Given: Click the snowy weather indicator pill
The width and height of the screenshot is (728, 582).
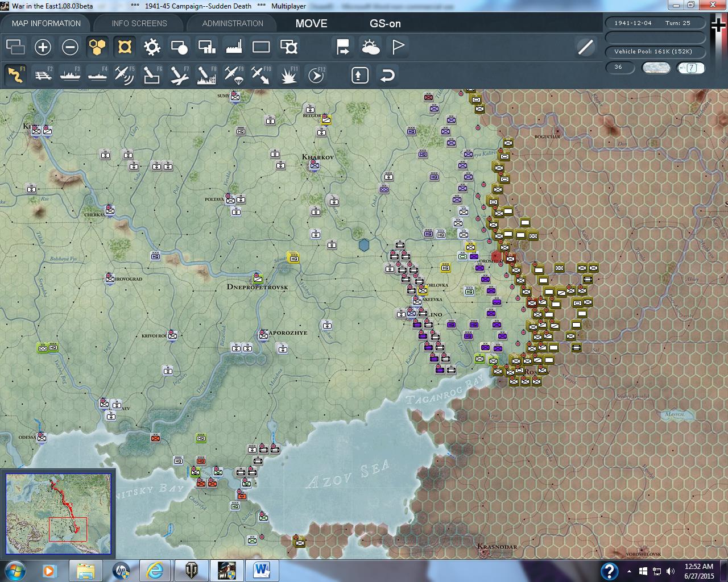Looking at the screenshot, I should point(656,68).
